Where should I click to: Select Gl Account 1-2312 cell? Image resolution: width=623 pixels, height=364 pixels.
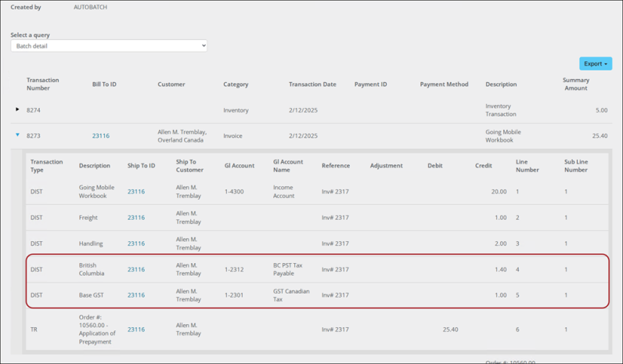[234, 269]
